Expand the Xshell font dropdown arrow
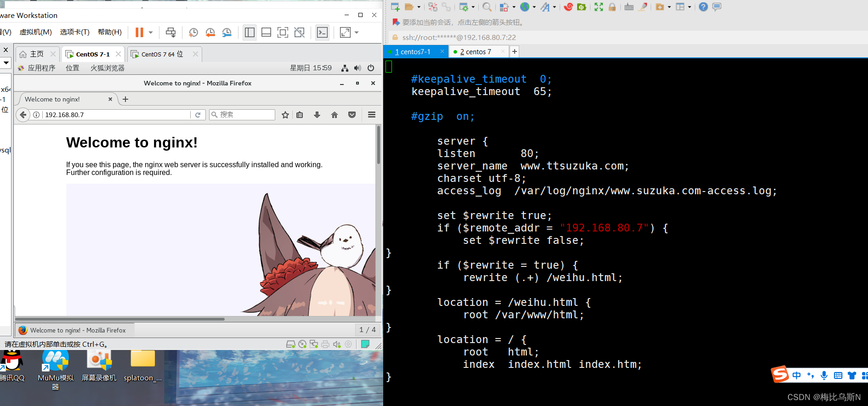The image size is (868, 406). (x=554, y=7)
